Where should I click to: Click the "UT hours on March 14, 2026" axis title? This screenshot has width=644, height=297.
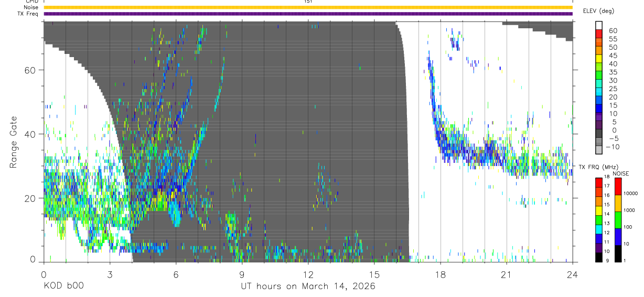(308, 287)
